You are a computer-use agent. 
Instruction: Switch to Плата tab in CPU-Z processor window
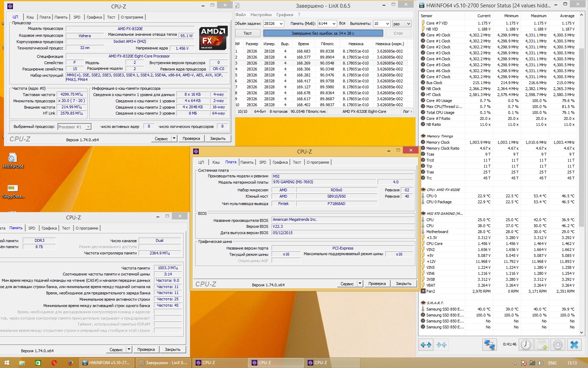point(45,17)
